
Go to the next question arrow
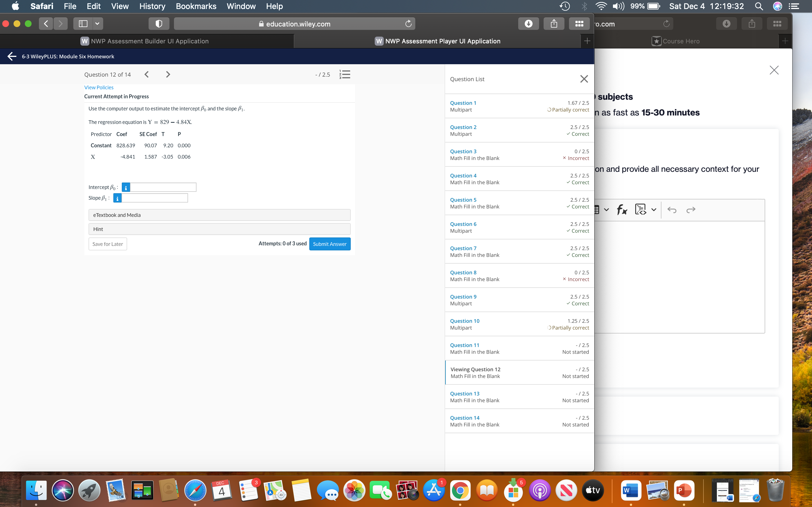click(168, 74)
